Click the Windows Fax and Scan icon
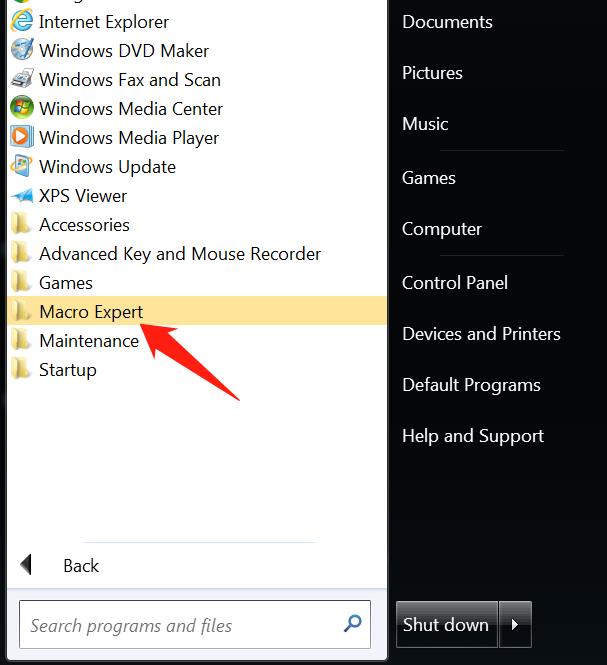 22,78
